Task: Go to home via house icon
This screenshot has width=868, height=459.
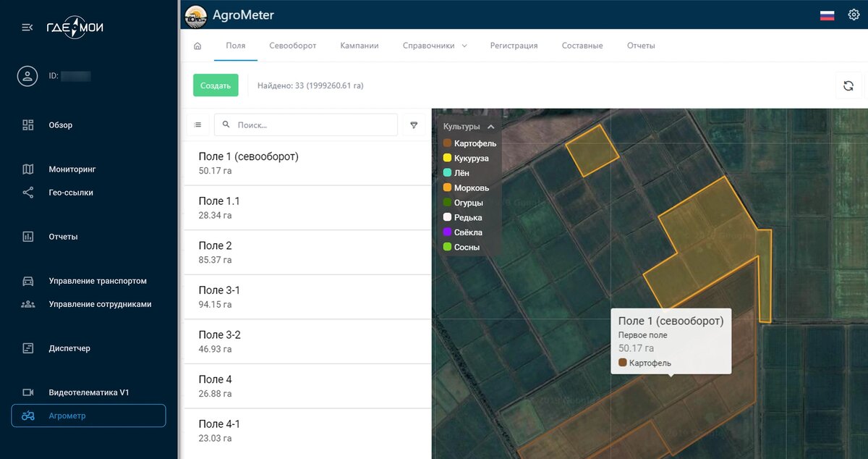Action: [x=197, y=46]
